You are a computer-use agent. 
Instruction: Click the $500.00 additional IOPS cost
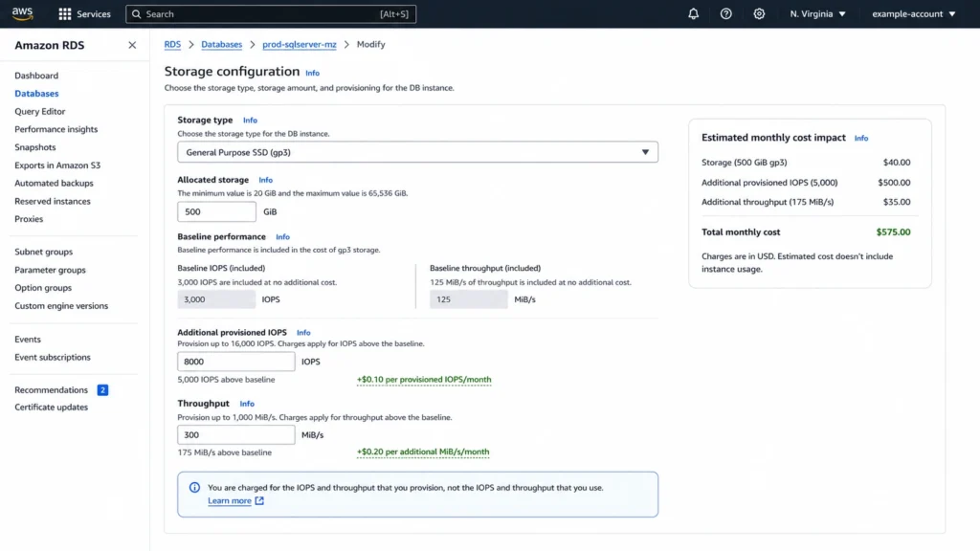coord(894,183)
